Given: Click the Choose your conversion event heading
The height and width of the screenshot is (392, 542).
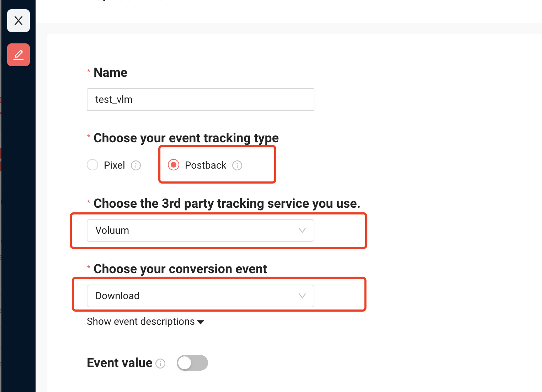Looking at the screenshot, I should [180, 269].
